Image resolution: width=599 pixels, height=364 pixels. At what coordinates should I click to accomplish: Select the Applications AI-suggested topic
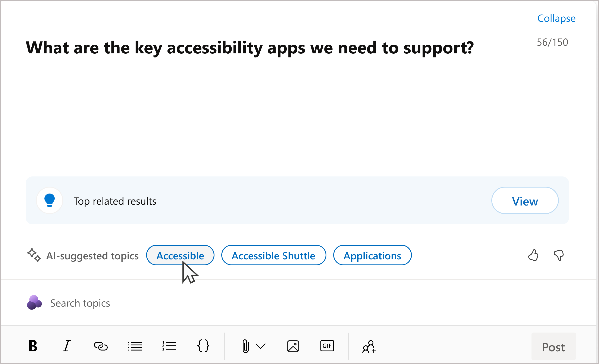click(x=372, y=255)
